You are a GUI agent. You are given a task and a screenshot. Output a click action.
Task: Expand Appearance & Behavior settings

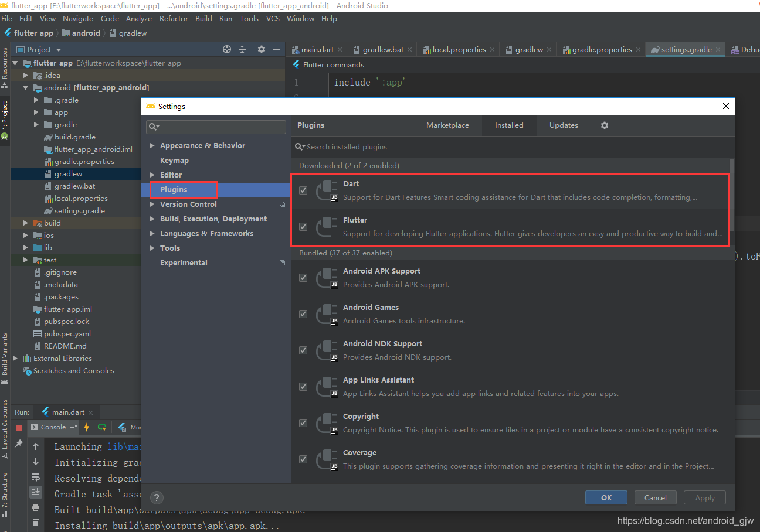pos(152,146)
